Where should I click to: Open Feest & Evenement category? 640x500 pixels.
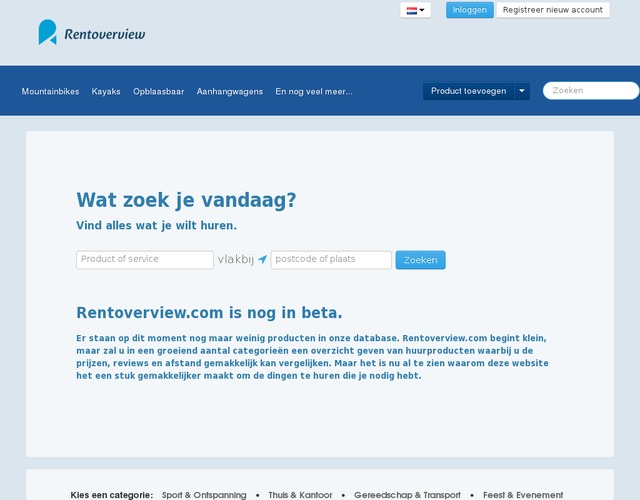[523, 495]
